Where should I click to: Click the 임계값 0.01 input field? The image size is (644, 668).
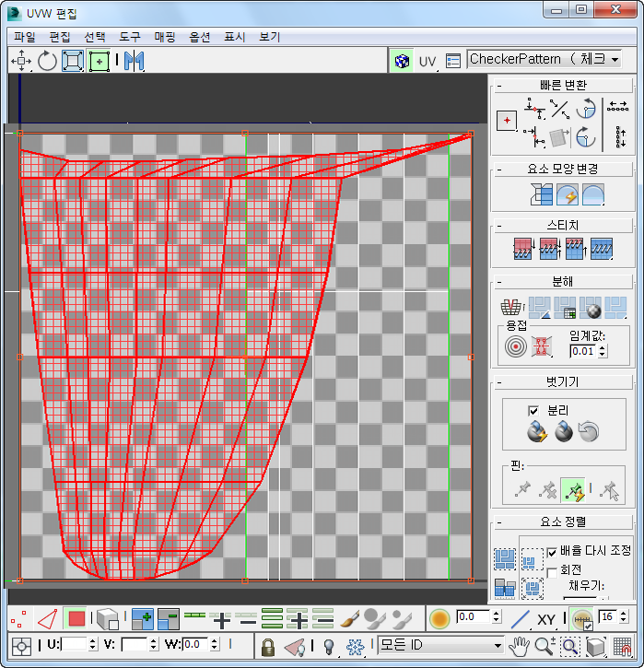pyautogui.click(x=583, y=351)
